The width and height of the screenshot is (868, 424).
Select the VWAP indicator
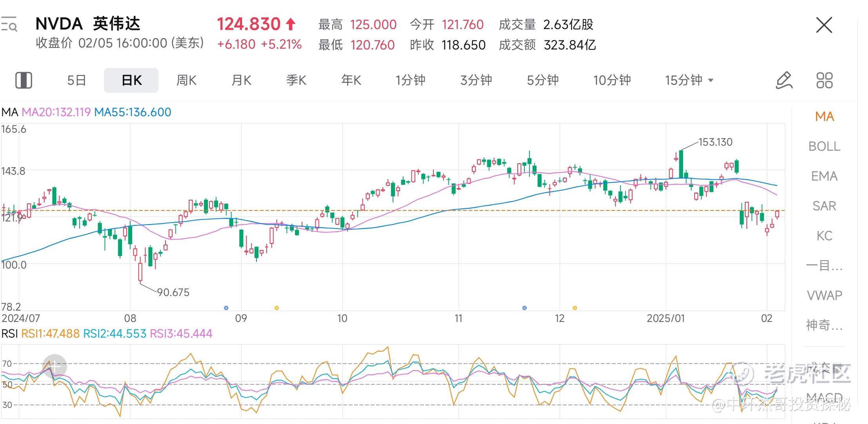pyautogui.click(x=824, y=295)
